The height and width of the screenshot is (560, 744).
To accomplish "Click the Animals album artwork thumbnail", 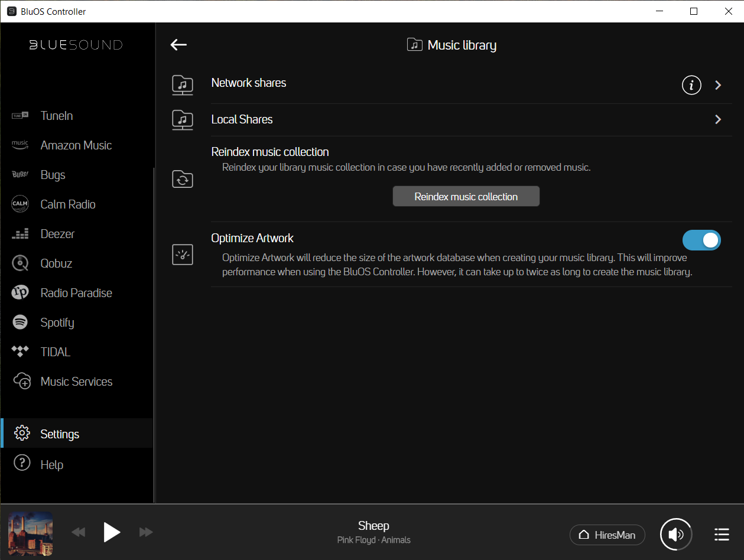I will point(30,532).
